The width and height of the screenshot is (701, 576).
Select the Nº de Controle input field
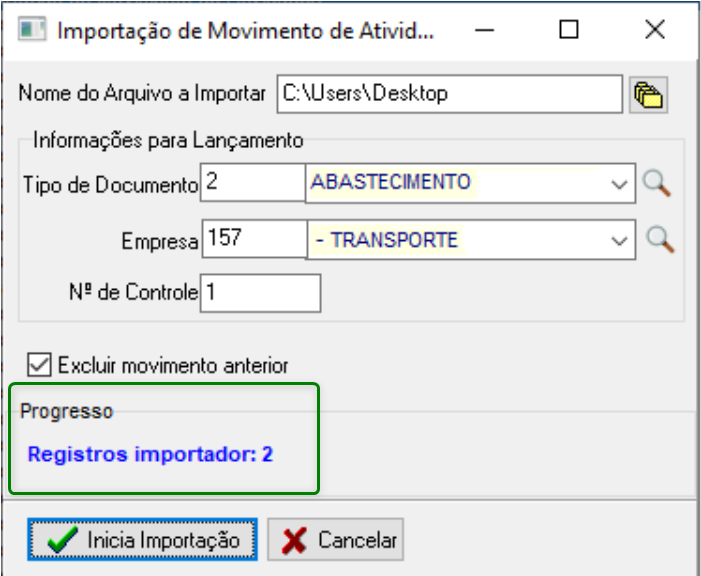click(260, 294)
